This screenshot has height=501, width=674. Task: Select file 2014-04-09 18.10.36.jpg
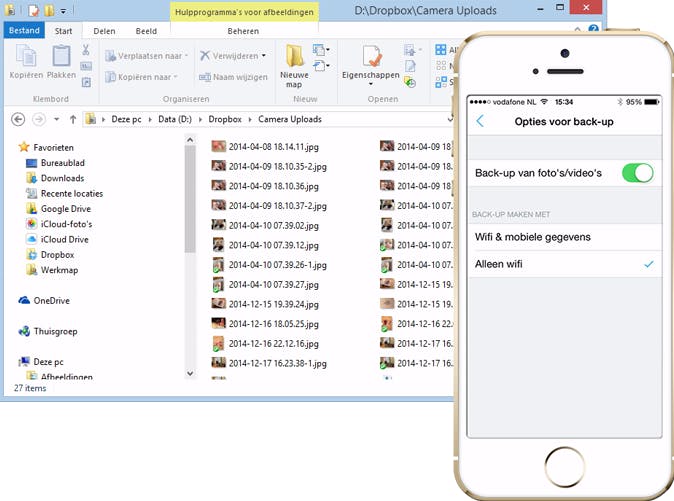pyautogui.click(x=265, y=186)
